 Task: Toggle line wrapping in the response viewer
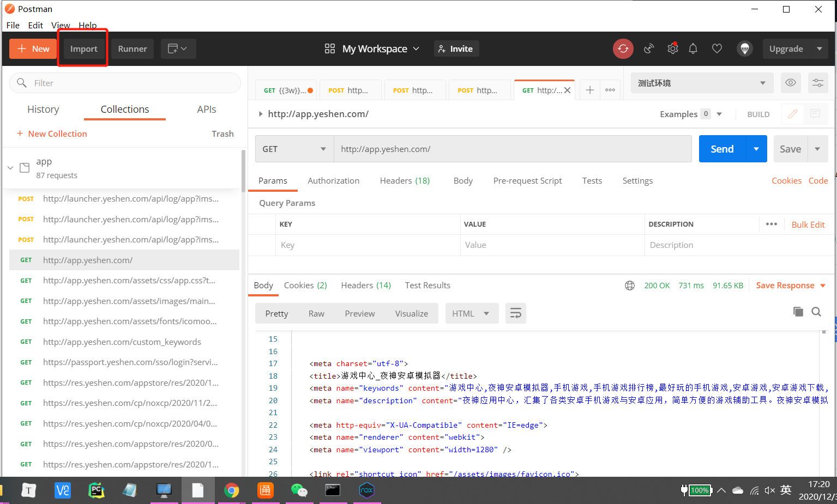pos(516,313)
